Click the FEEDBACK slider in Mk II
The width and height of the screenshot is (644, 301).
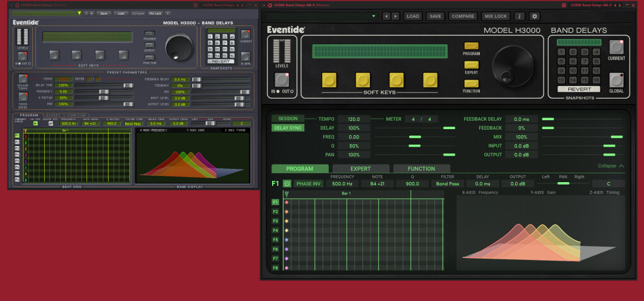582,128
